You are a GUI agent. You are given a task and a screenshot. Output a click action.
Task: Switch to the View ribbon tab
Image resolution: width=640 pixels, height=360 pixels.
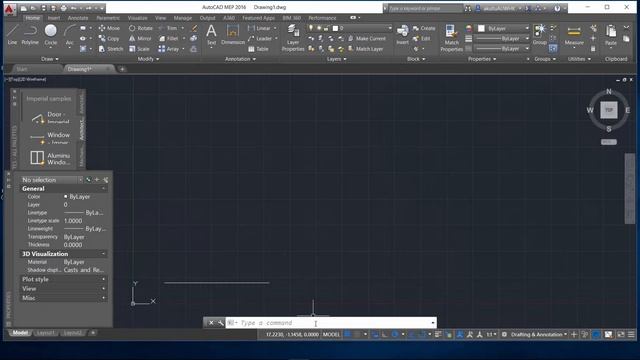160,18
